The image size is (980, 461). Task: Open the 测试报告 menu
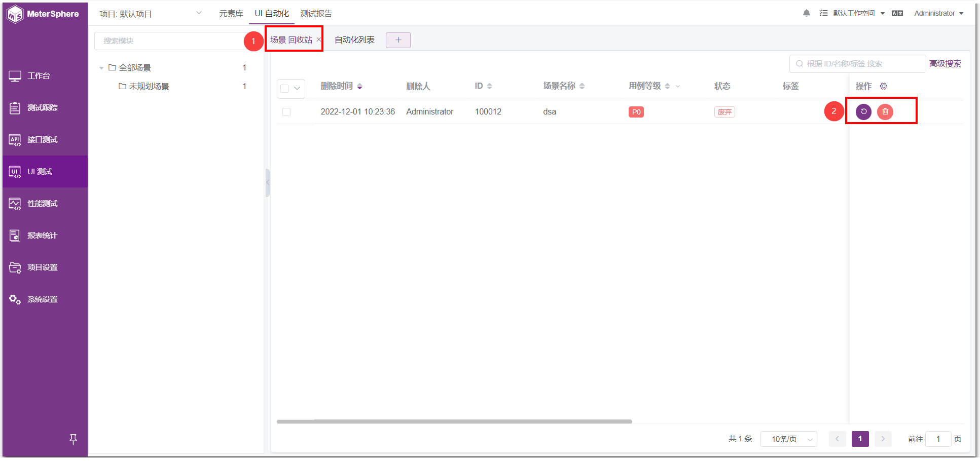click(316, 14)
